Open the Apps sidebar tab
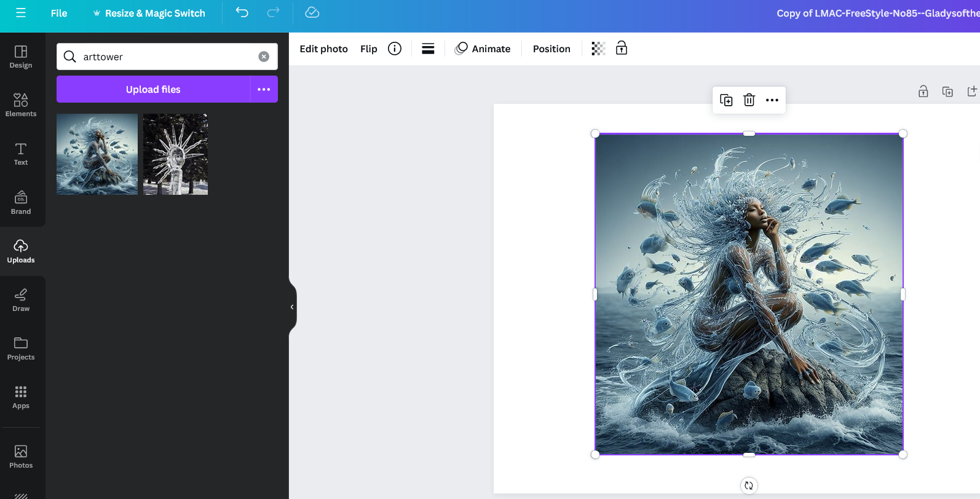The height and width of the screenshot is (499, 980). [21, 397]
